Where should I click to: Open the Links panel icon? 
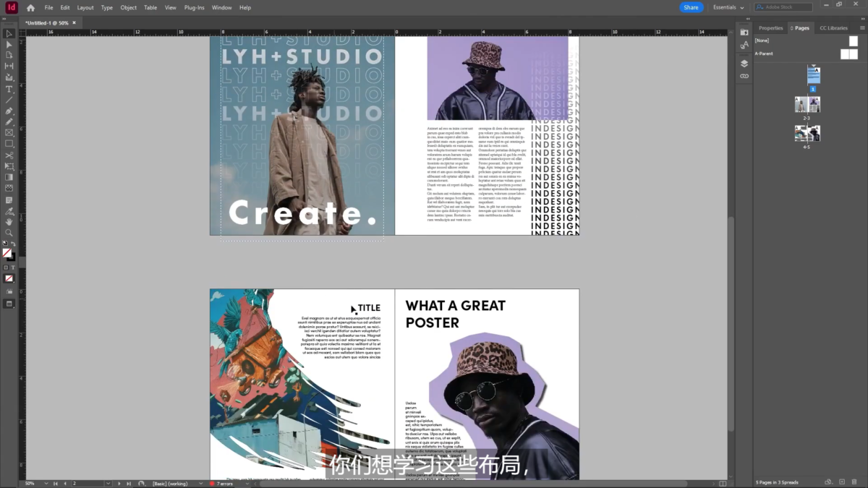[744, 76]
